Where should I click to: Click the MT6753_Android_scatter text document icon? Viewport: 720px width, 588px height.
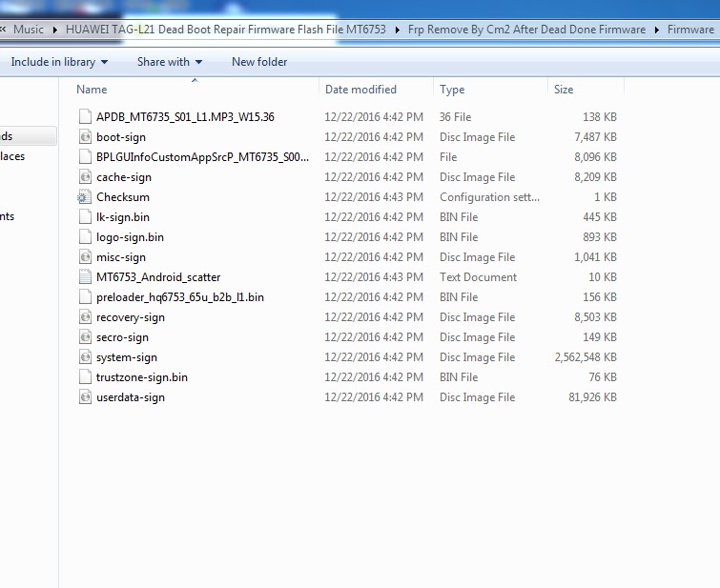85,277
